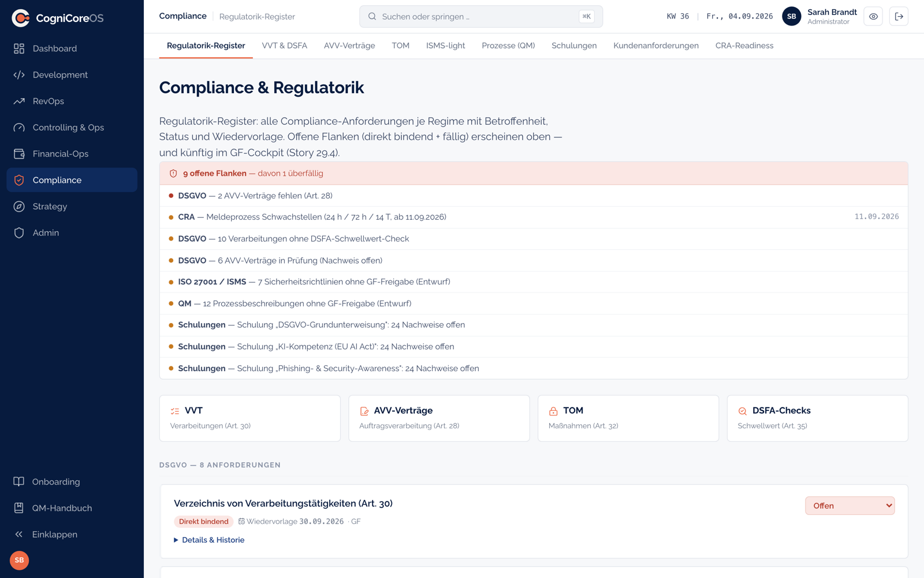
Task: Open the ISMS-light tab
Action: 446,46
